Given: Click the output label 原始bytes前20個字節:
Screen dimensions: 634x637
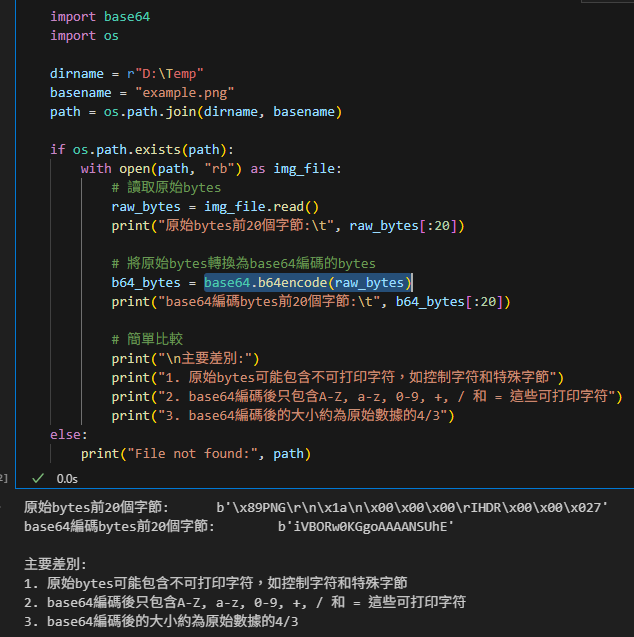Looking at the screenshot, I should pyautogui.click(x=96, y=507).
